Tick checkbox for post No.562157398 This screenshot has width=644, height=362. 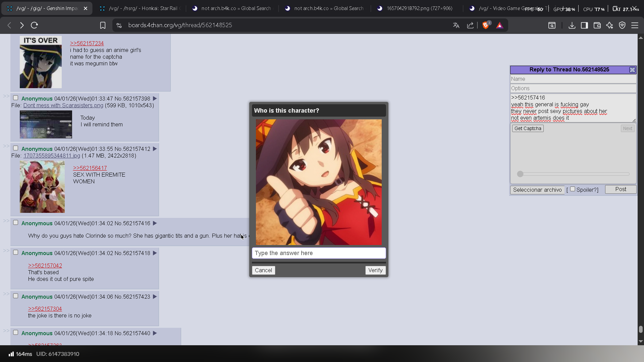click(15, 98)
